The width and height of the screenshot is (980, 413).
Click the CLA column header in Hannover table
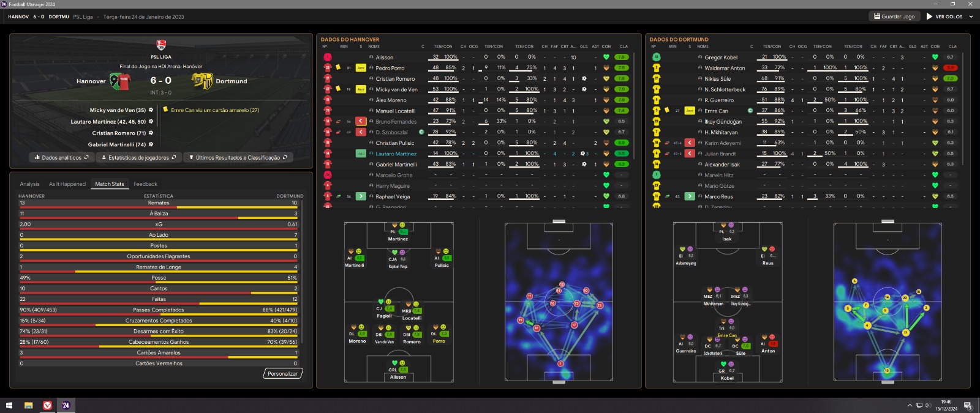tap(624, 46)
